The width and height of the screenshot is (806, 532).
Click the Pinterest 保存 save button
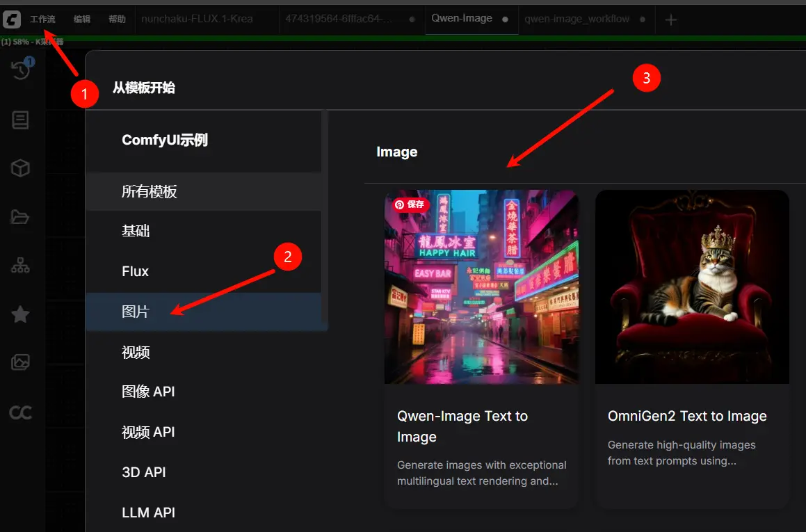pos(410,204)
